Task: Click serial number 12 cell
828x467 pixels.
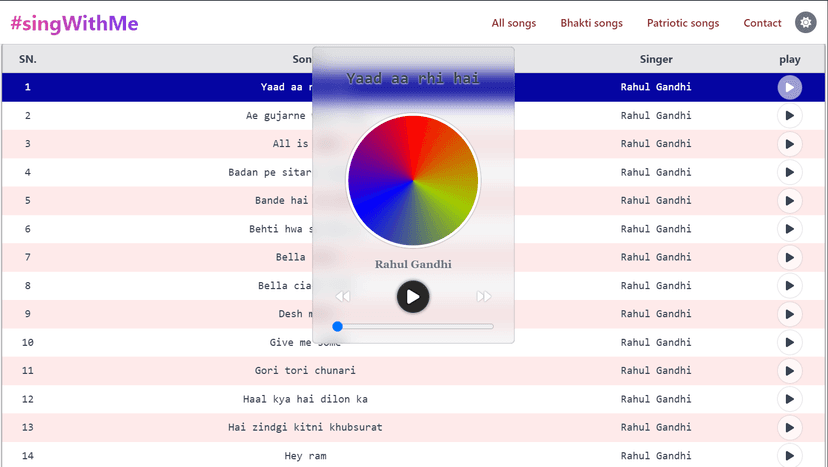Action: (x=27, y=399)
